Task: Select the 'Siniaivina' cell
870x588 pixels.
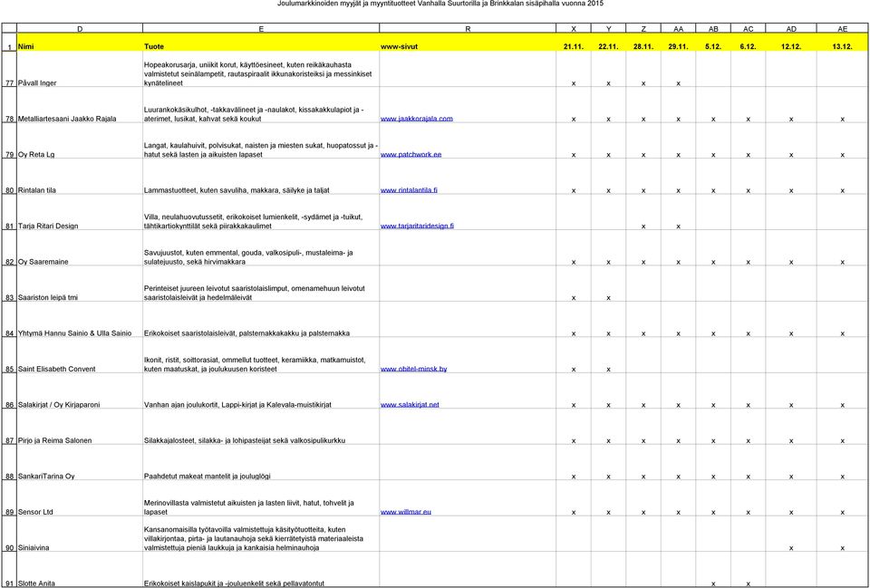Action: [x=80, y=535]
